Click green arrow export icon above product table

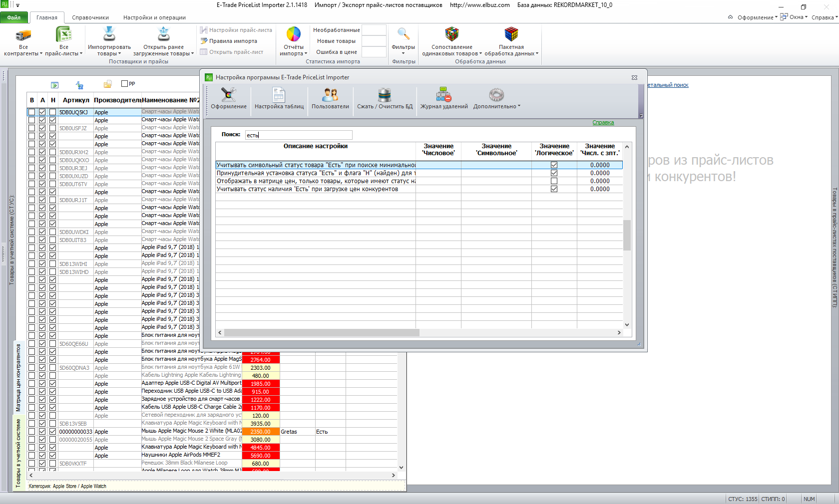point(55,85)
